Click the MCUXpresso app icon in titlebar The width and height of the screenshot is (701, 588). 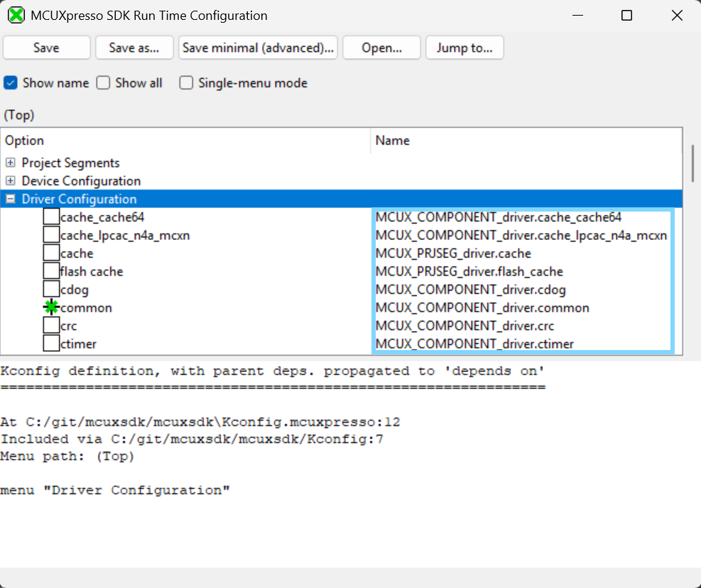pos(16,15)
